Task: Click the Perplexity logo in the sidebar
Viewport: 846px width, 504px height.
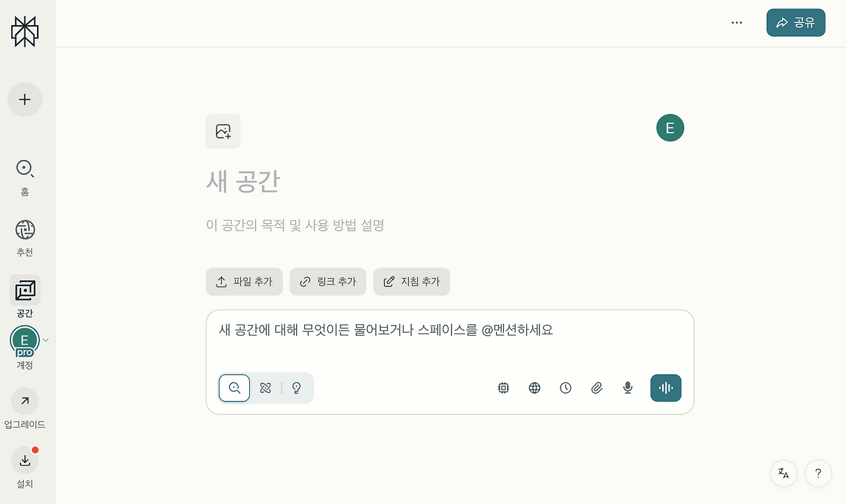Action: [x=24, y=30]
